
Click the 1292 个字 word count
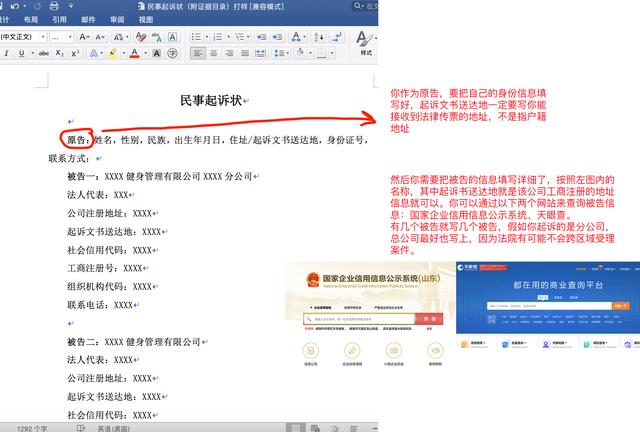[32, 428]
